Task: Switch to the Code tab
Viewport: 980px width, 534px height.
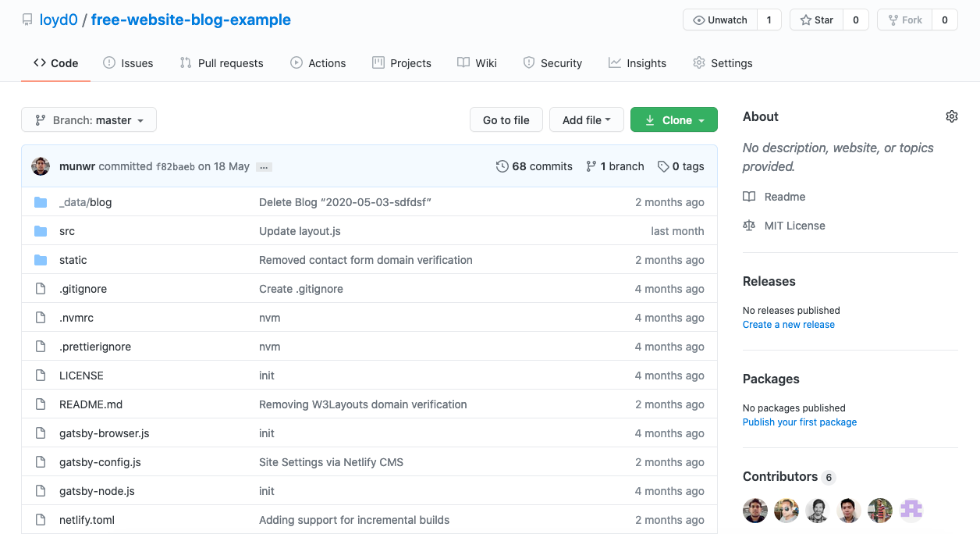Action: [x=55, y=63]
